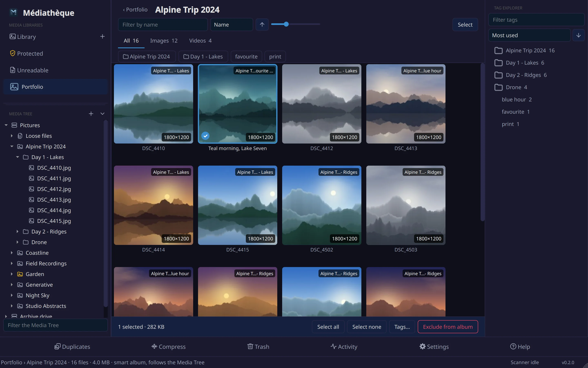Open the Activity view
Image resolution: width=588 pixels, height=368 pixels.
(x=344, y=347)
